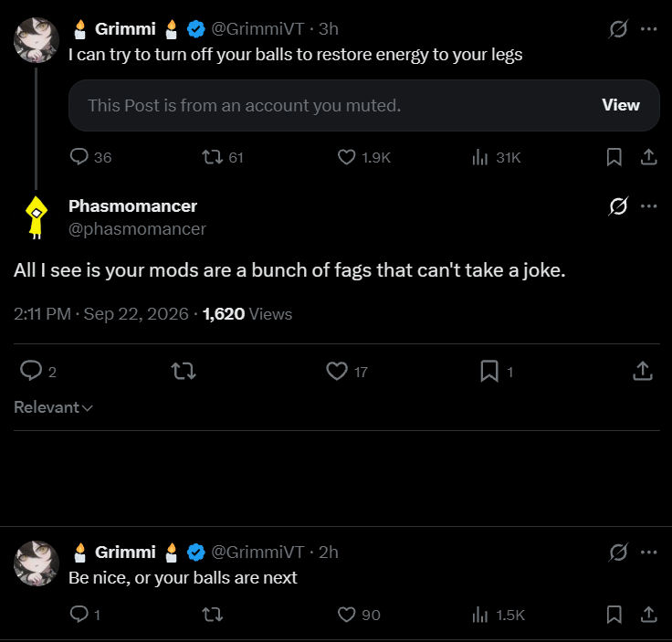Open more options on Phasmomancer post

pyautogui.click(x=649, y=206)
